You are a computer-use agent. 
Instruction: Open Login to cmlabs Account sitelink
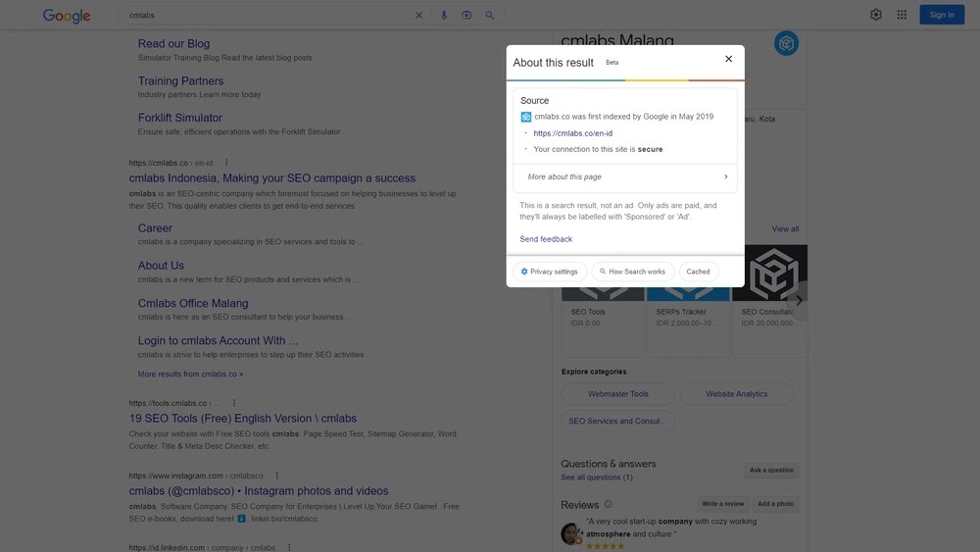[218, 340]
